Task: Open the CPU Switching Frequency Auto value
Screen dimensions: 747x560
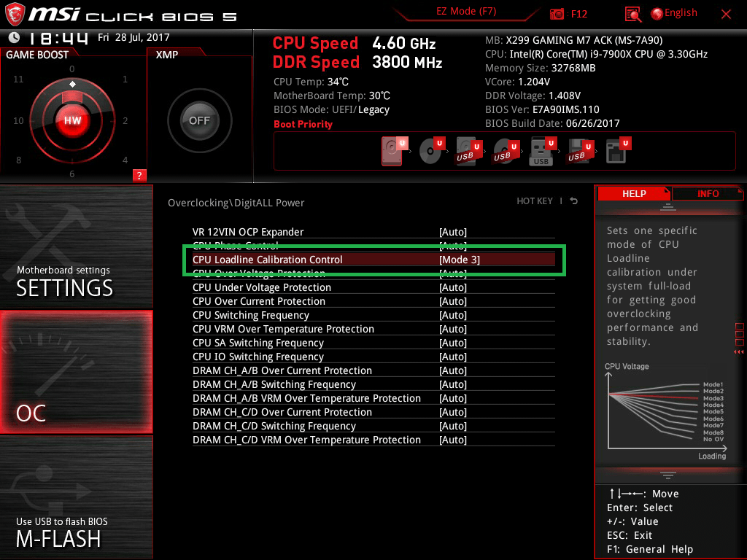Action: [453, 315]
